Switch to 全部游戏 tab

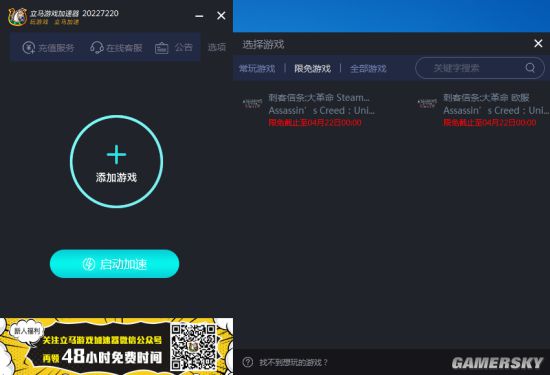(x=368, y=68)
